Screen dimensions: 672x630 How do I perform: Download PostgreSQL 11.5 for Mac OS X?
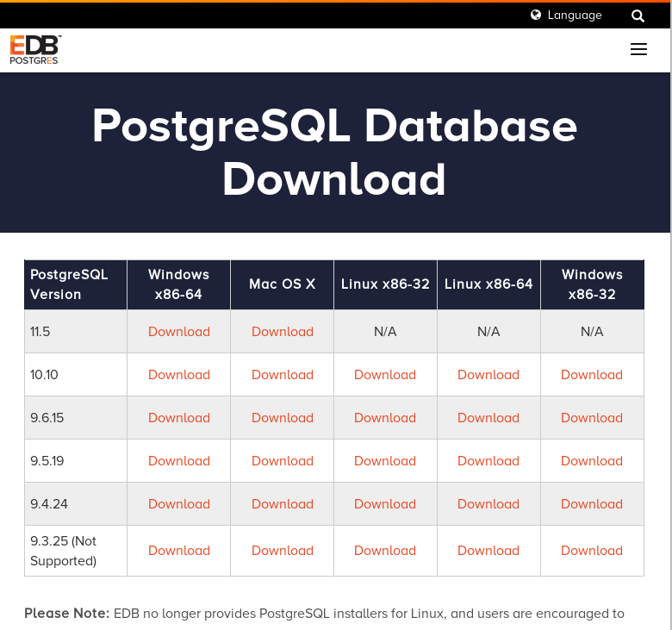(283, 332)
